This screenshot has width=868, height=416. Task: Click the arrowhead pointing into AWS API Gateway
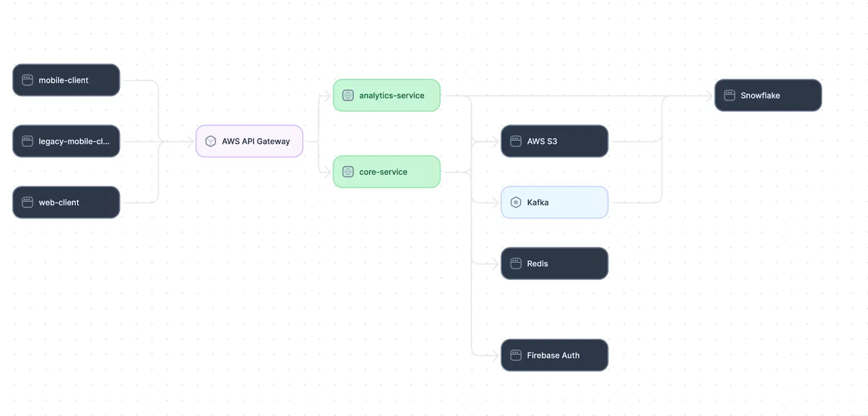pyautogui.click(x=190, y=142)
